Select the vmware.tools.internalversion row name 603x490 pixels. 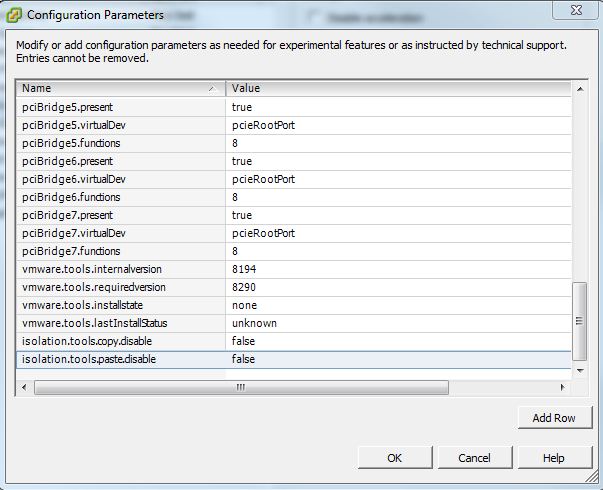[x=121, y=269]
